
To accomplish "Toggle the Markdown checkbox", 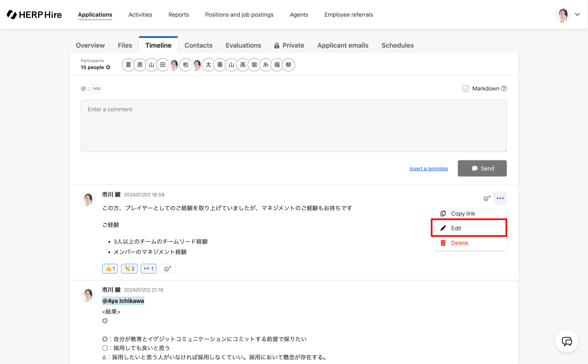I will [465, 89].
